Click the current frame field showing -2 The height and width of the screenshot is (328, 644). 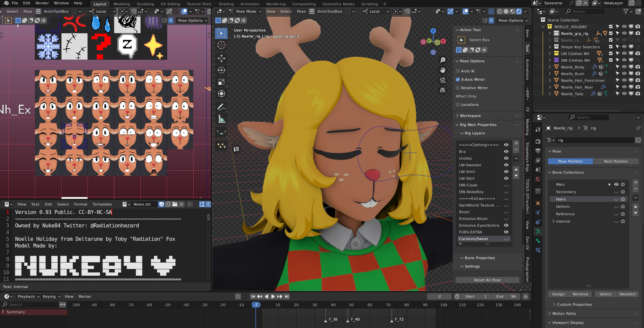pyautogui.click(x=439, y=296)
